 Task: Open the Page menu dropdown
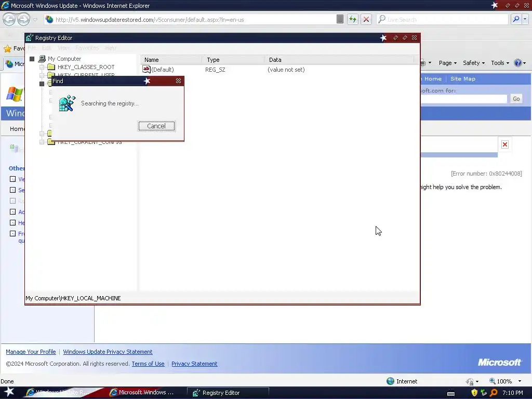click(x=448, y=63)
